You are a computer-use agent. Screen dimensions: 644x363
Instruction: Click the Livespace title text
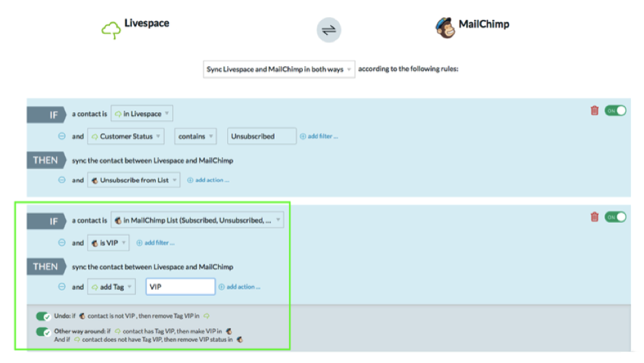[146, 23]
